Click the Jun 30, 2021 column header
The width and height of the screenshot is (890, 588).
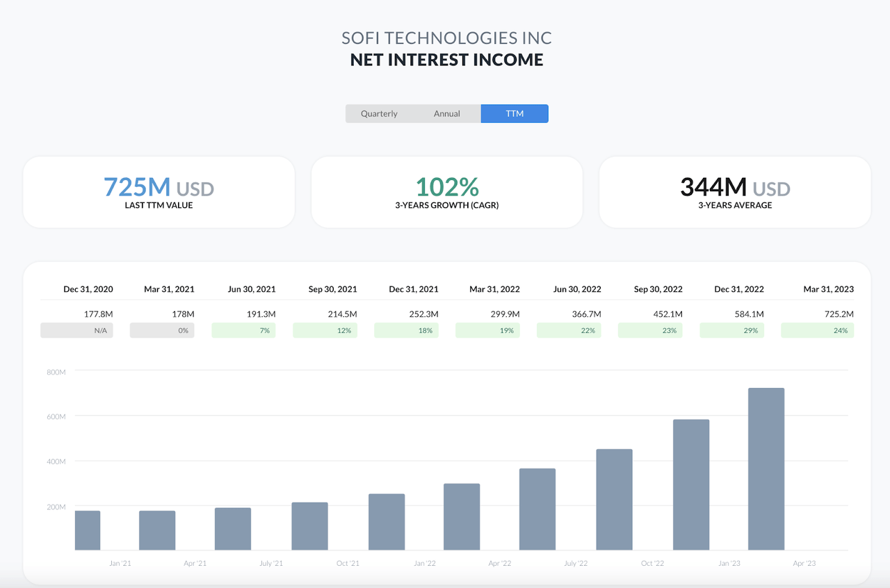point(251,289)
